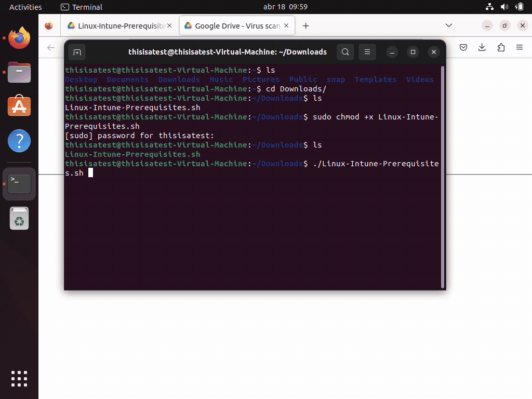Open the Firefox extensions panel

pyautogui.click(x=500, y=47)
